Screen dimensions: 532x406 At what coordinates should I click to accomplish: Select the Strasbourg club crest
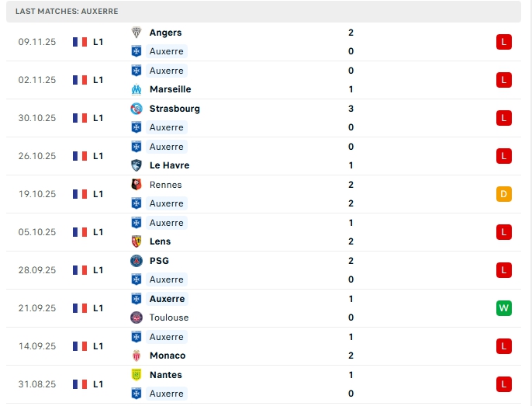(x=136, y=109)
